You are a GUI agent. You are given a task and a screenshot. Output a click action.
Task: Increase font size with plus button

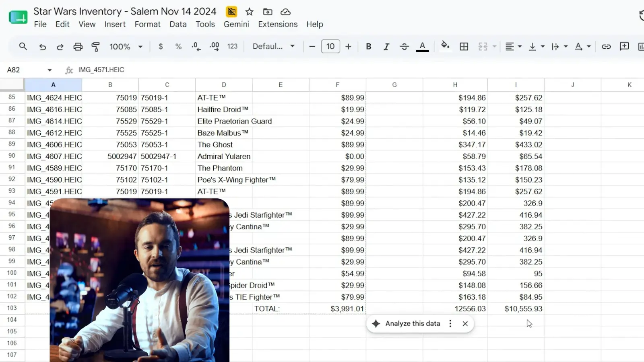coord(348,46)
